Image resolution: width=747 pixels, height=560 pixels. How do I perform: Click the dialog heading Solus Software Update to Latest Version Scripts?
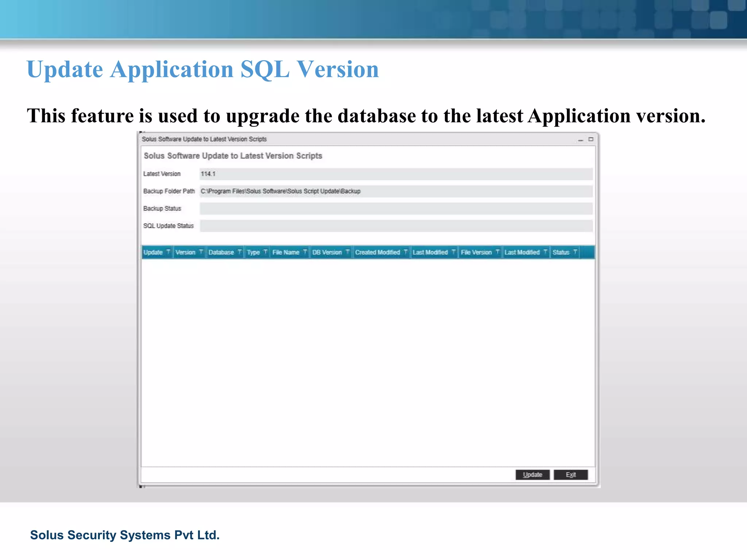pyautogui.click(x=233, y=156)
